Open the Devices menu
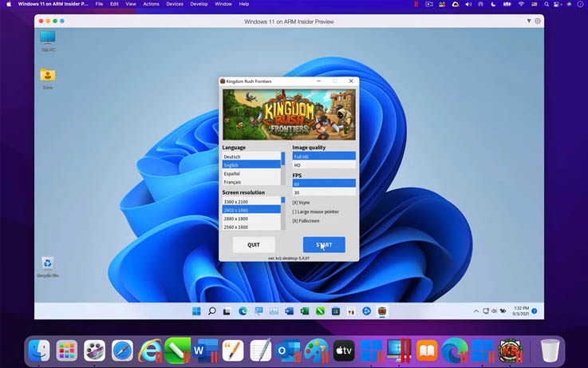The height and width of the screenshot is (368, 588). click(x=175, y=4)
